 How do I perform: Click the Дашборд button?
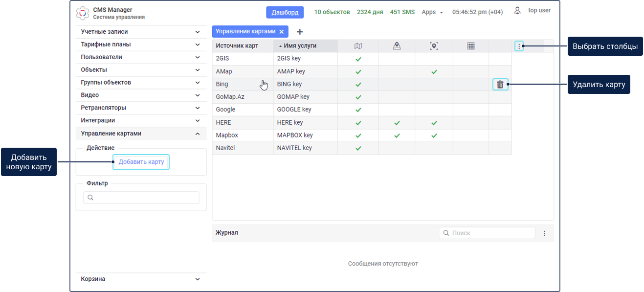[285, 12]
